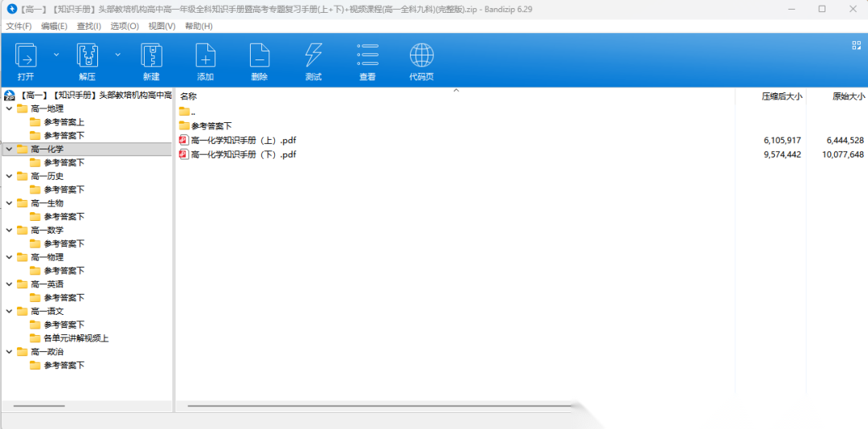Screen dimensions: 868x429
Task: Click the 代码页 (Code page) globe icon
Action: 421,56
